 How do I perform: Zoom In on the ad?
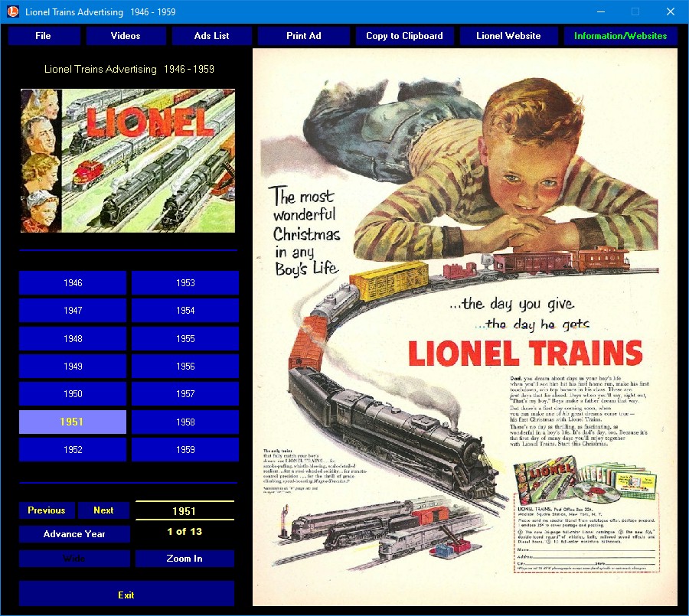pos(184,559)
